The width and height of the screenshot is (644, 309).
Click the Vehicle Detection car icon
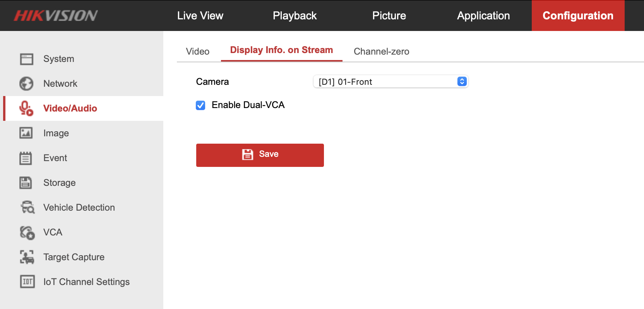coord(27,208)
